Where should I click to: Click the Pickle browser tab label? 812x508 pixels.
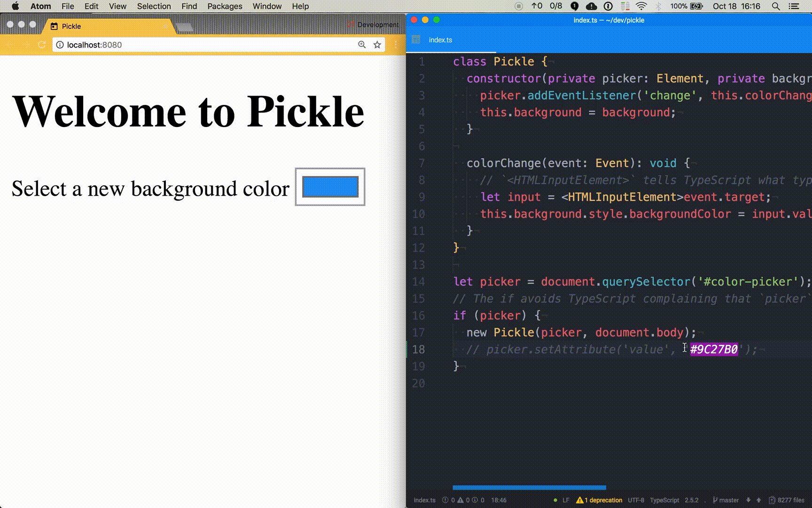click(x=72, y=26)
